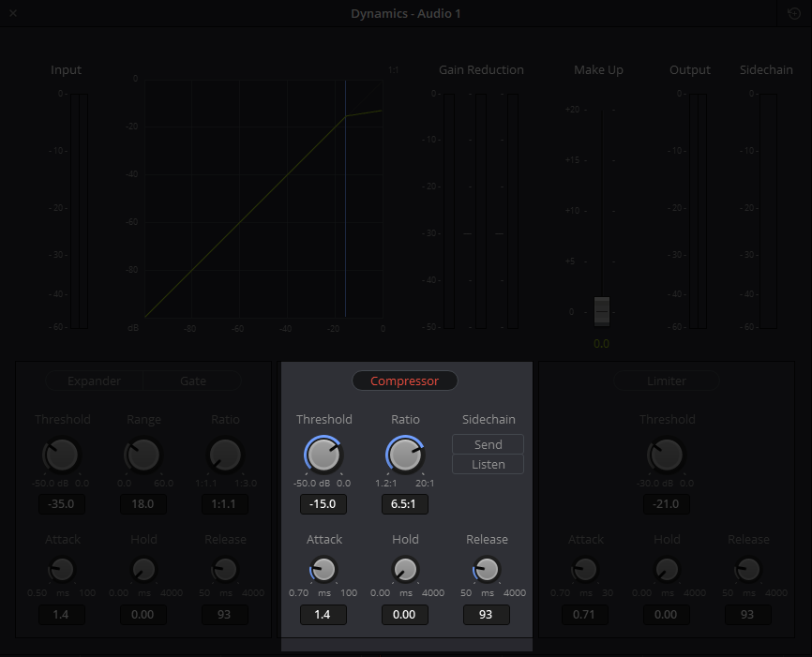Close the Dynamics - Audio 1 window
This screenshot has height=657, width=812.
pyautogui.click(x=13, y=13)
